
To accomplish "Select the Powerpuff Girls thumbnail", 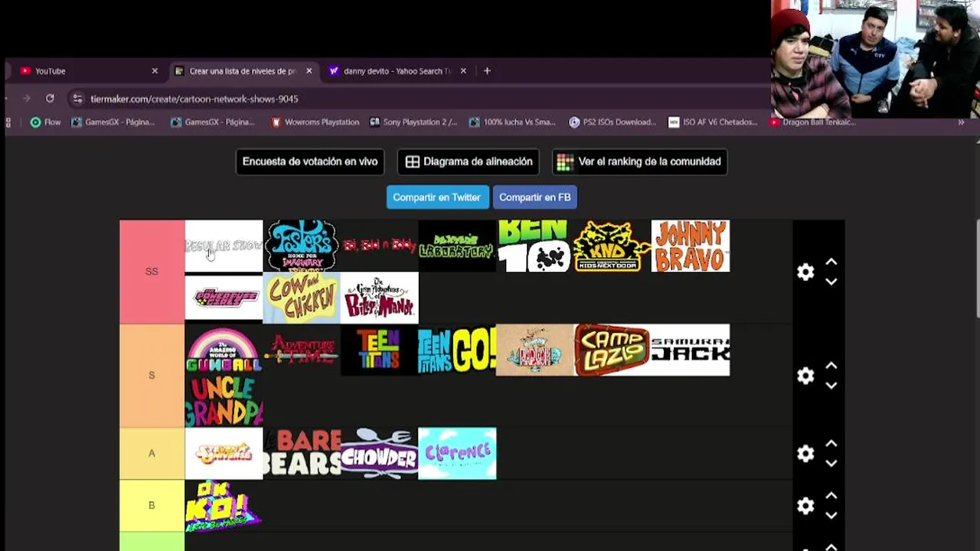I will [x=224, y=298].
